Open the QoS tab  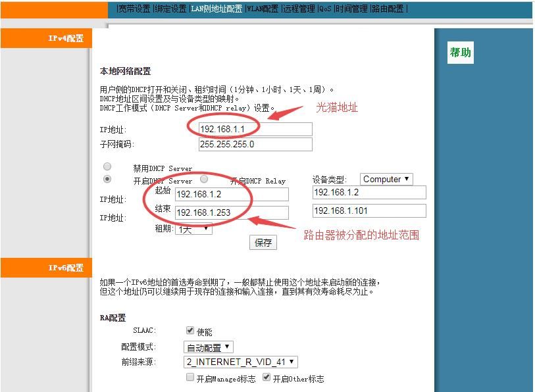point(325,9)
